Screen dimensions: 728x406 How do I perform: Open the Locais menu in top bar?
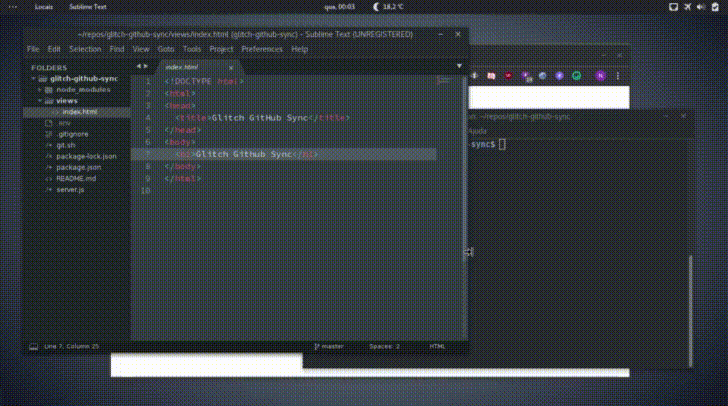44,7
